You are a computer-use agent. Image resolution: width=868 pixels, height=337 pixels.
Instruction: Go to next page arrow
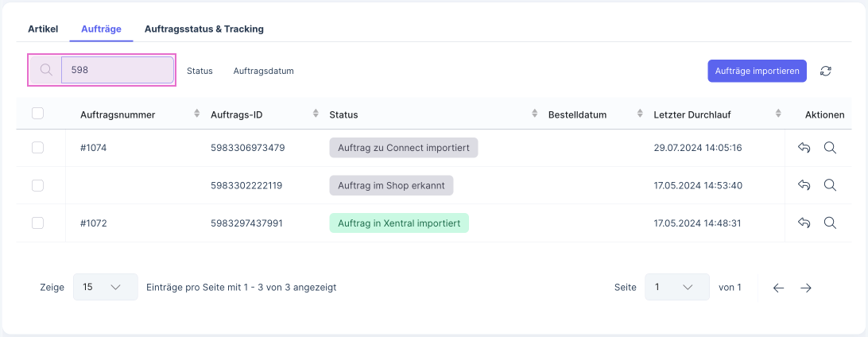[806, 288]
